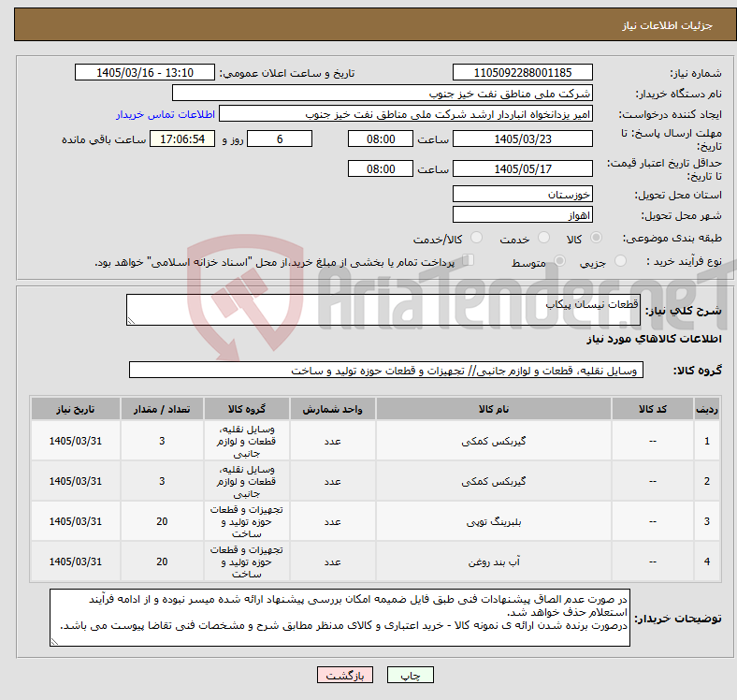Click quantity 20 in the بلبرینگ توپی row
The width and height of the screenshot is (737, 700).
click(x=162, y=521)
